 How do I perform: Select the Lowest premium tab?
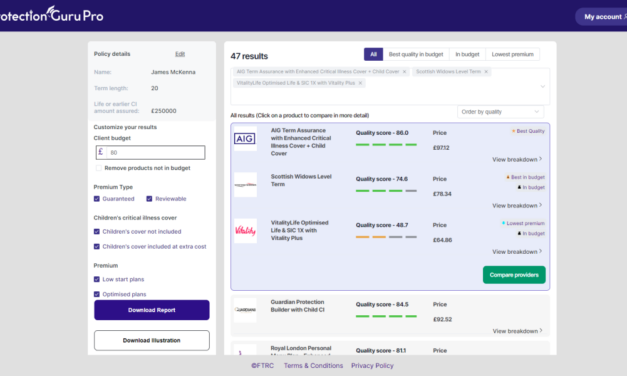[x=513, y=54]
